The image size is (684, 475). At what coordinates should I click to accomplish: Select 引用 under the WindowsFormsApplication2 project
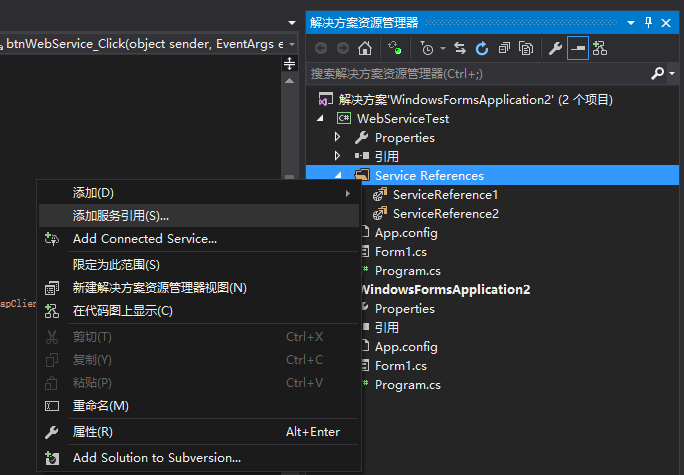click(x=386, y=328)
